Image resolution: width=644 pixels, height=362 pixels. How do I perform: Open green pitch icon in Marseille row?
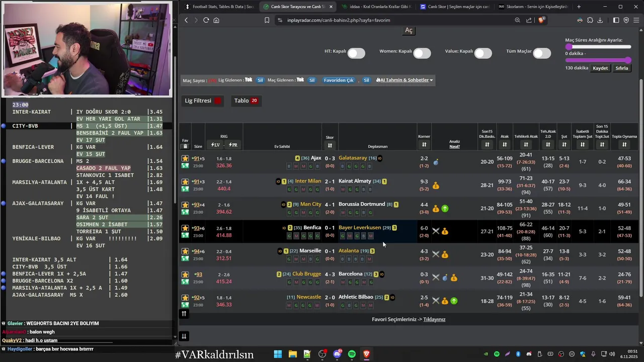pyautogui.click(x=185, y=258)
